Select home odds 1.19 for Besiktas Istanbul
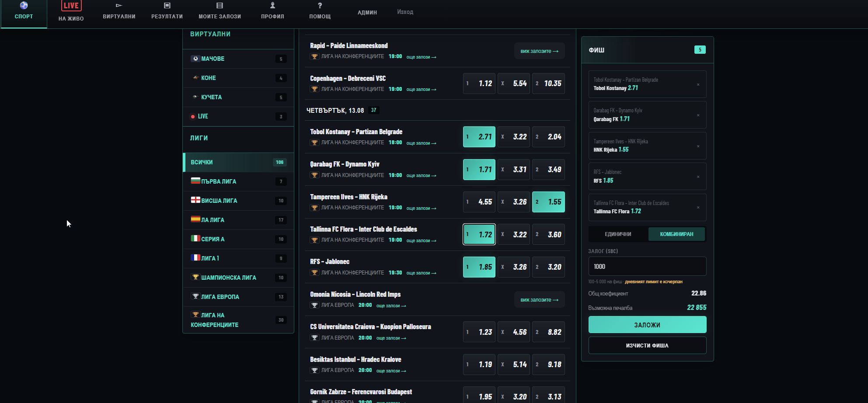 tap(479, 365)
